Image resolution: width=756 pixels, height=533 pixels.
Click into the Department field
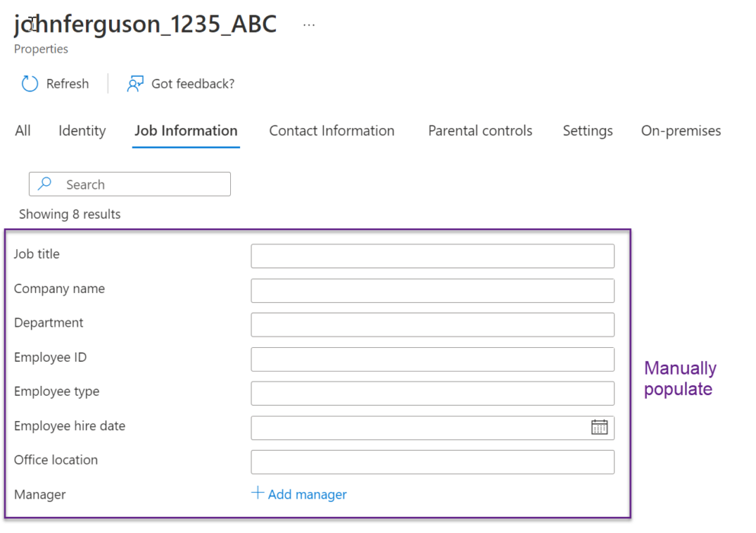tap(432, 324)
